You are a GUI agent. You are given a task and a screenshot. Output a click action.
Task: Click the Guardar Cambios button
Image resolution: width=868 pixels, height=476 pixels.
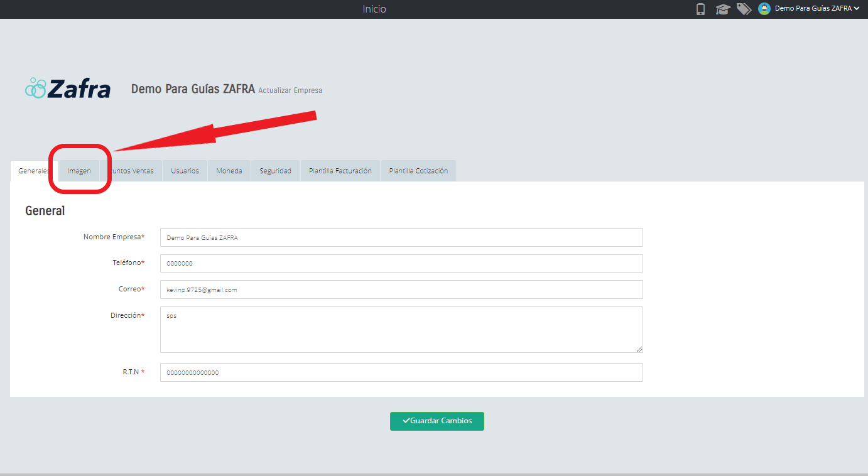[437, 421]
